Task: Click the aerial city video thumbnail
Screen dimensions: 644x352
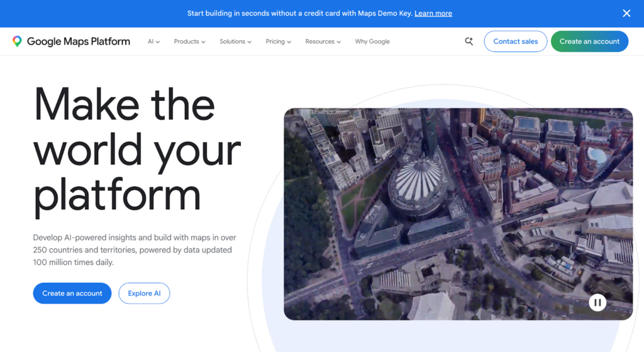Action: 458,214
